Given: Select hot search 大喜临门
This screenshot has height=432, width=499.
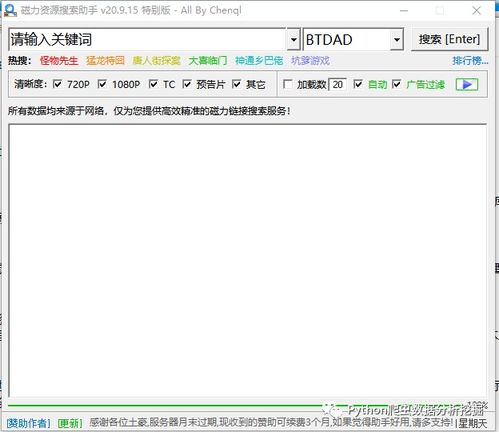Looking at the screenshot, I should coord(208,61).
